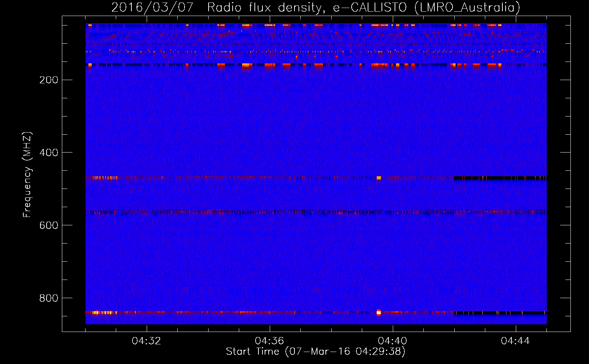Click the bright burst near 840 MHz at 04:39
This screenshot has width=589, height=364.
tap(379, 312)
